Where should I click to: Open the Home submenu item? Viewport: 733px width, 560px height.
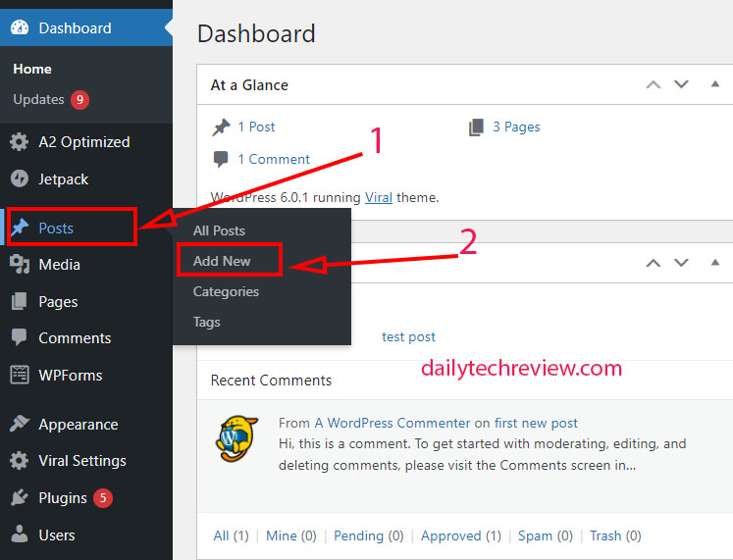click(32, 69)
